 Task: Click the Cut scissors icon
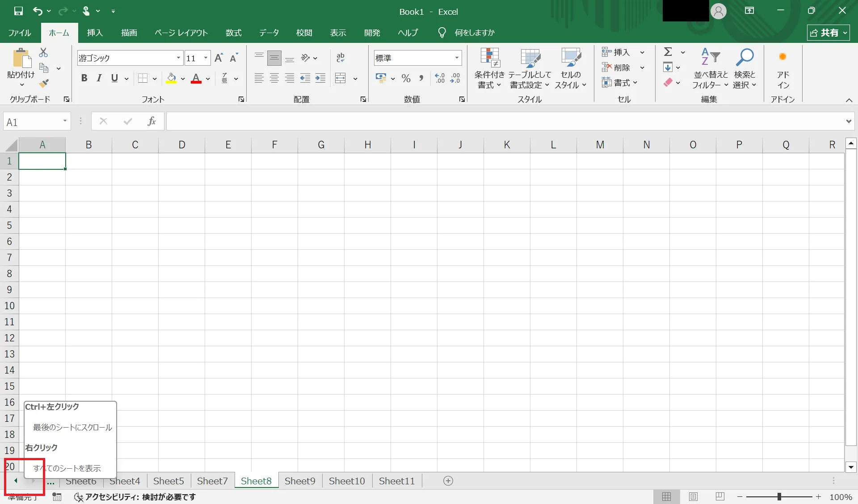(43, 53)
